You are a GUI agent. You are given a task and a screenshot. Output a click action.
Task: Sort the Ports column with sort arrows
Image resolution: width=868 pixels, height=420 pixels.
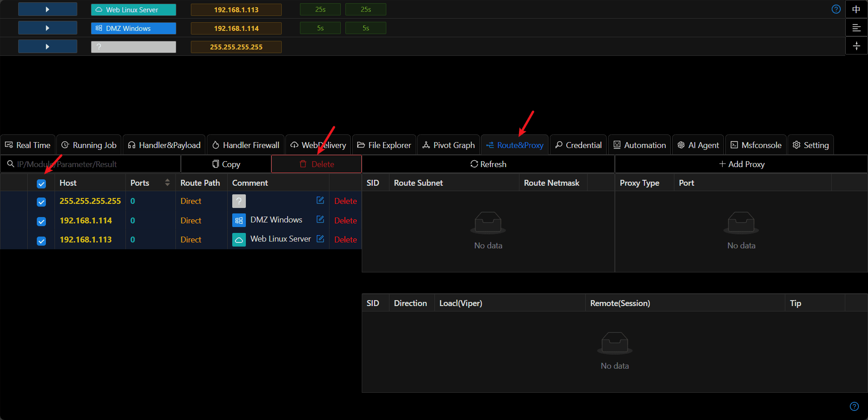point(167,183)
